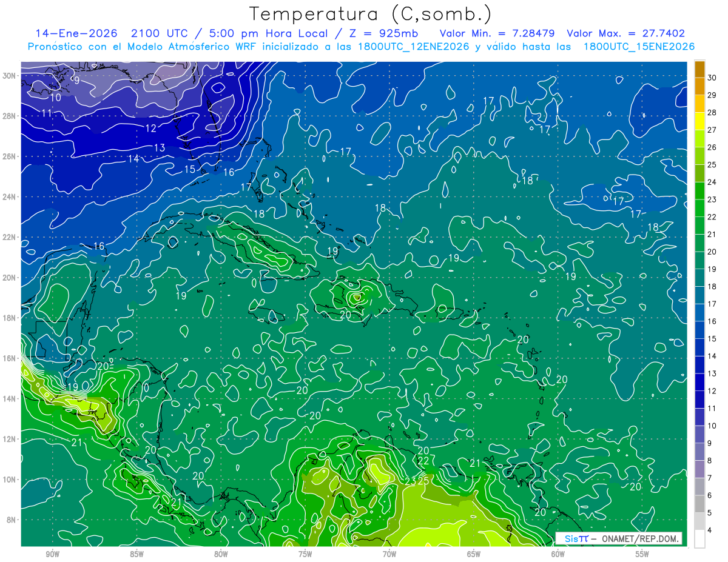Click the '70W' longitude axis label
Screen dimensions: 728x562
point(389,554)
